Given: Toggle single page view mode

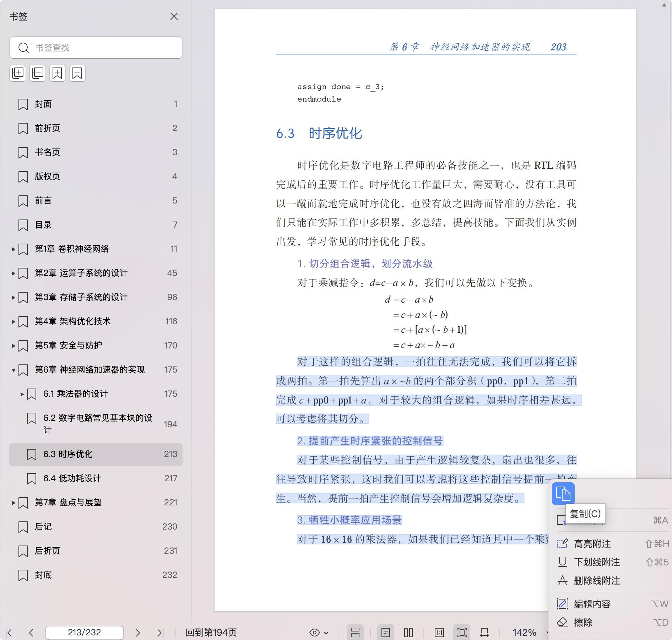Looking at the screenshot, I should (x=386, y=633).
